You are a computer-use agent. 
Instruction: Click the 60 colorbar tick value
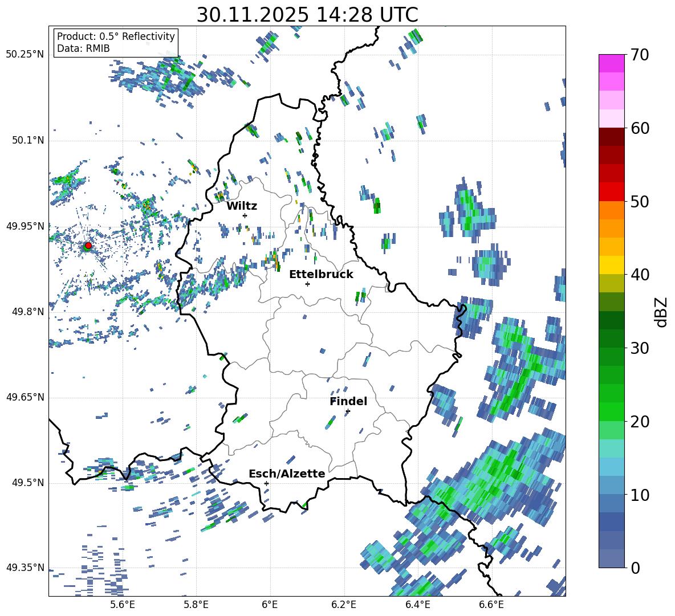pyautogui.click(x=640, y=128)
